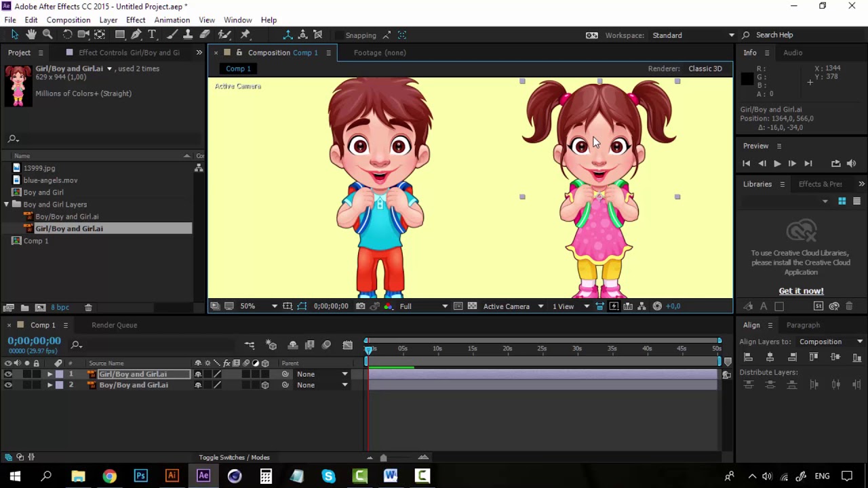Select the Hand tool
This screenshot has height=488, width=868.
(x=31, y=35)
